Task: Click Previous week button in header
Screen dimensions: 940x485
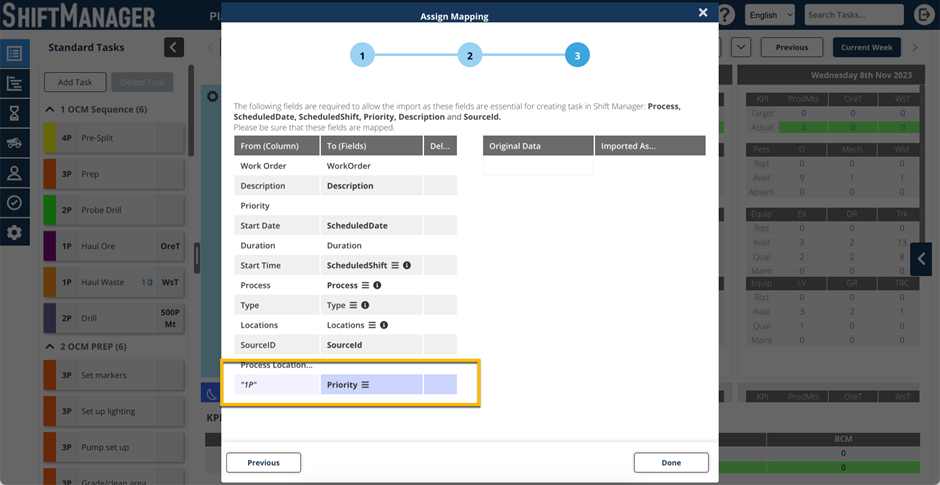Action: pos(792,47)
